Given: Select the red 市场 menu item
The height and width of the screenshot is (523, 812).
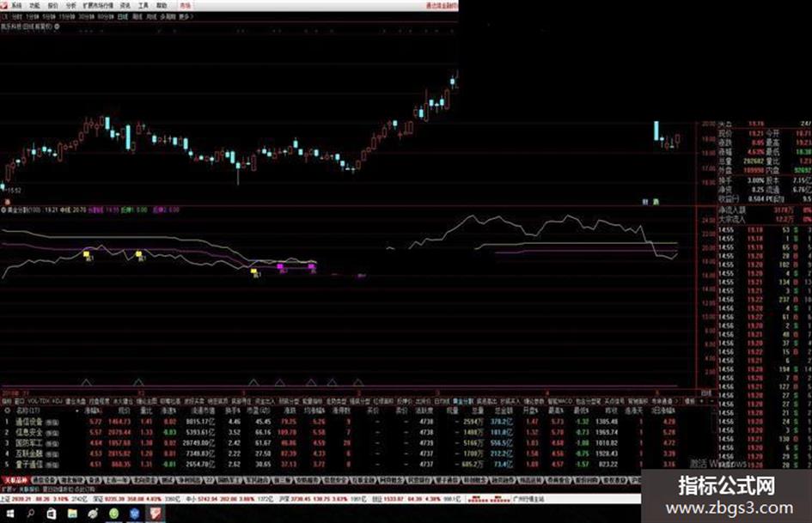Looking at the screenshot, I should point(185,6).
